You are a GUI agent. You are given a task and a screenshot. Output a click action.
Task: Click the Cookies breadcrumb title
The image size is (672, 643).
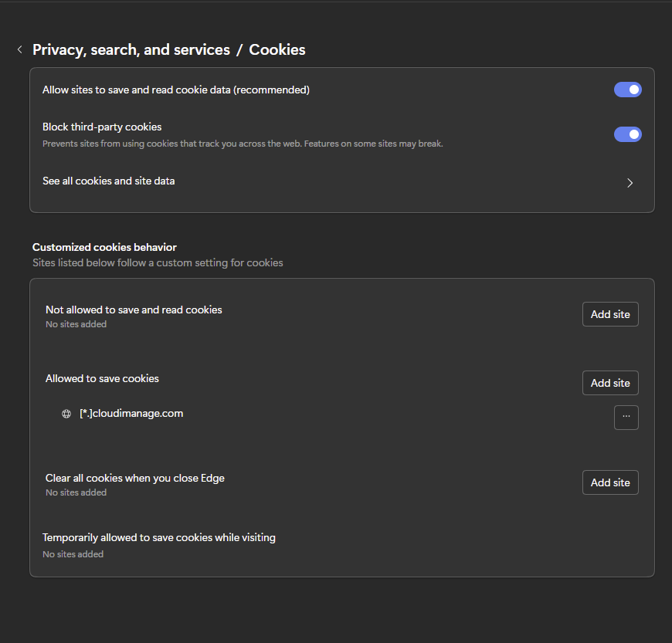click(277, 49)
